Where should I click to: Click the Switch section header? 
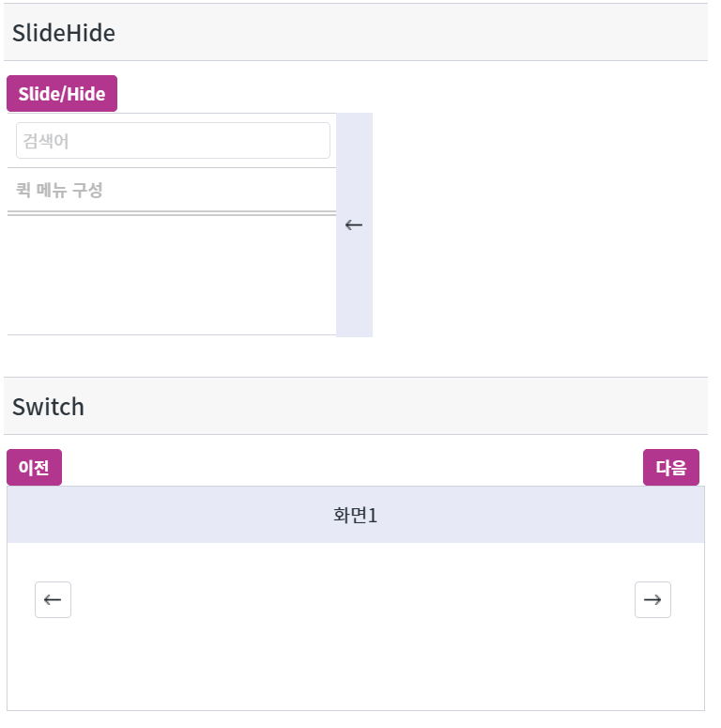pos(356,406)
